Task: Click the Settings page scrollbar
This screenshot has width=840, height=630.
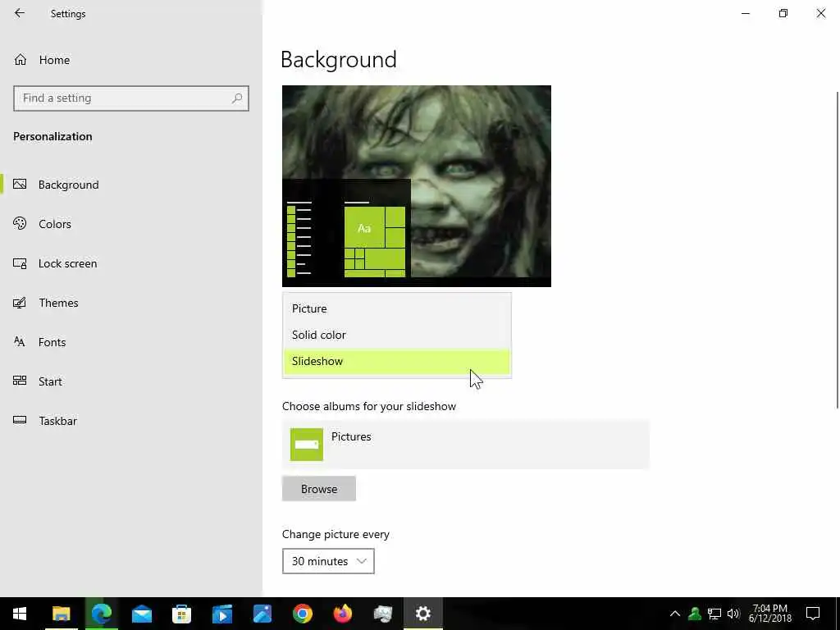Action: 837,249
